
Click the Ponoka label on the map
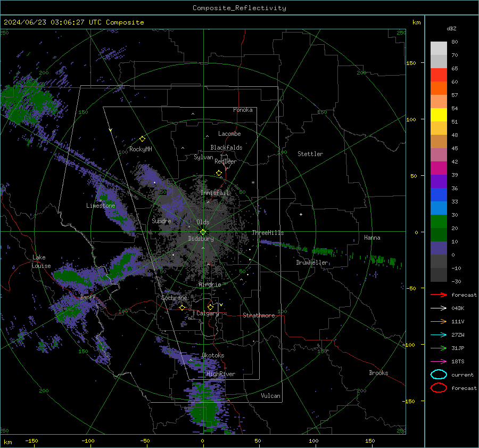[243, 110]
